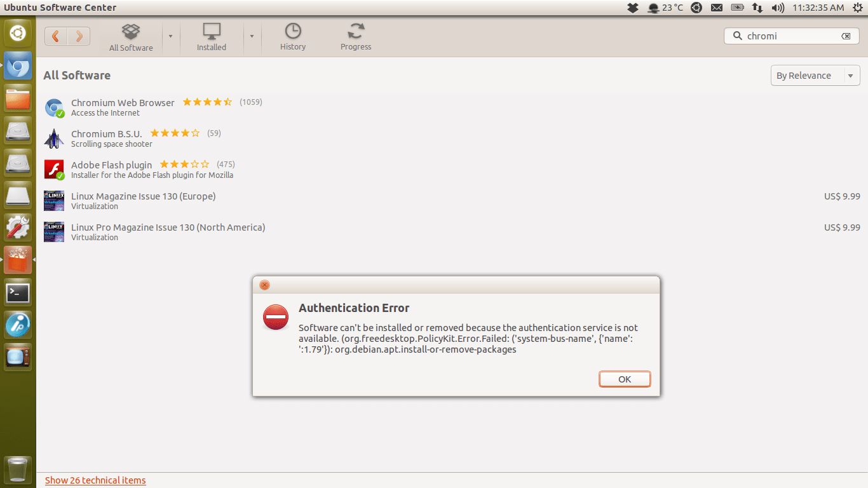Click the back navigation arrow
The width and height of the screenshot is (868, 488).
pyautogui.click(x=56, y=36)
